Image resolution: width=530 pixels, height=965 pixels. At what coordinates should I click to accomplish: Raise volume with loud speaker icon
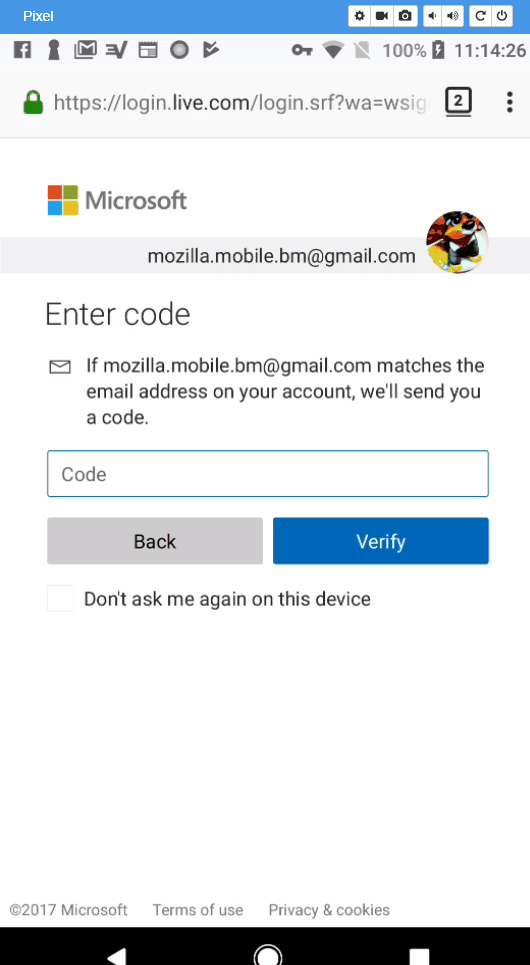click(453, 16)
